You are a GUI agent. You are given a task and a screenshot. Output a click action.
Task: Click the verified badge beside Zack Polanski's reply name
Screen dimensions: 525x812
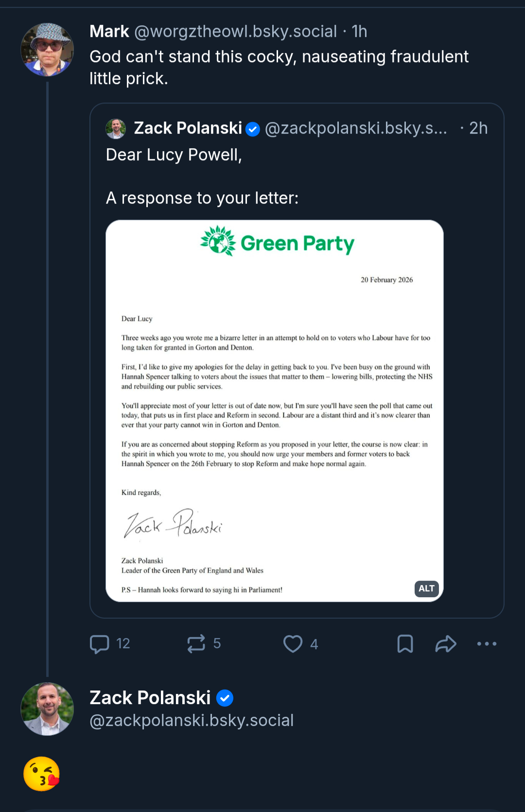click(x=225, y=698)
